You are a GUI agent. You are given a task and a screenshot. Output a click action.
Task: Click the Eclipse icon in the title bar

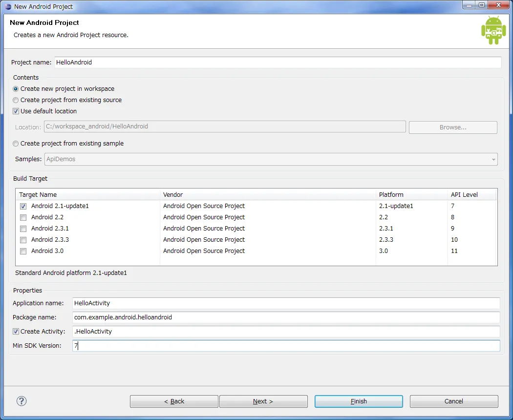tap(8, 6)
